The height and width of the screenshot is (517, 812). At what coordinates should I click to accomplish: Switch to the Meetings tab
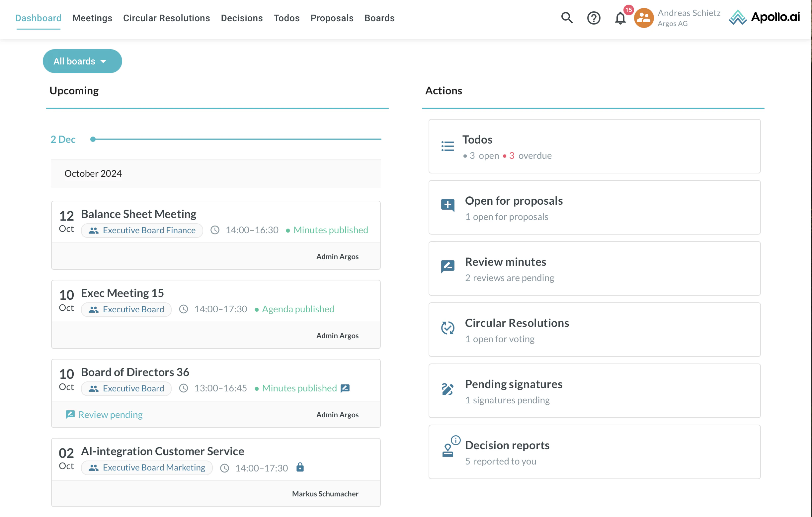(92, 18)
